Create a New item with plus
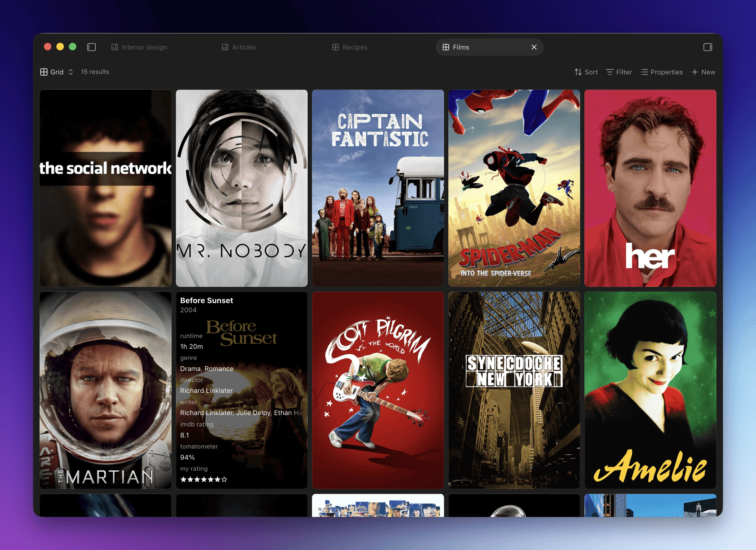756x550 pixels. [x=703, y=72]
